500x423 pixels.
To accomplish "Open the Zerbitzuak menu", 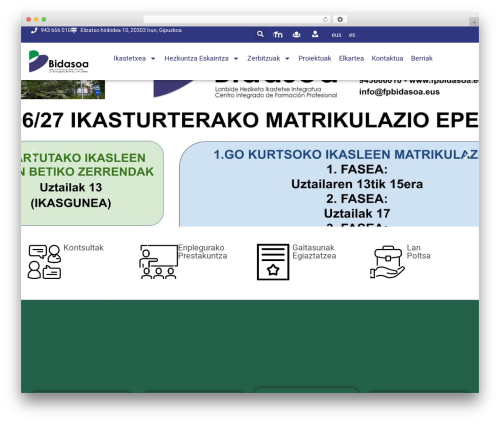I will tap(263, 58).
